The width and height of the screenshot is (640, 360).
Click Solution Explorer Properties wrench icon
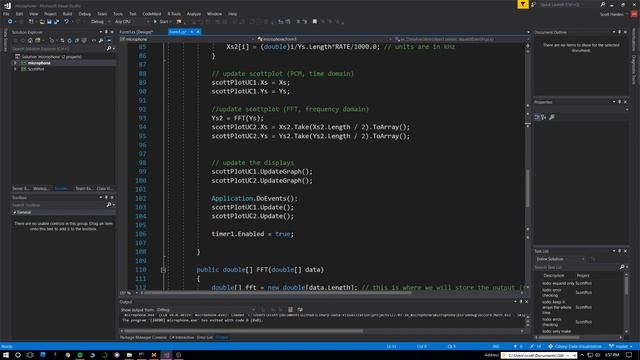click(x=101, y=40)
